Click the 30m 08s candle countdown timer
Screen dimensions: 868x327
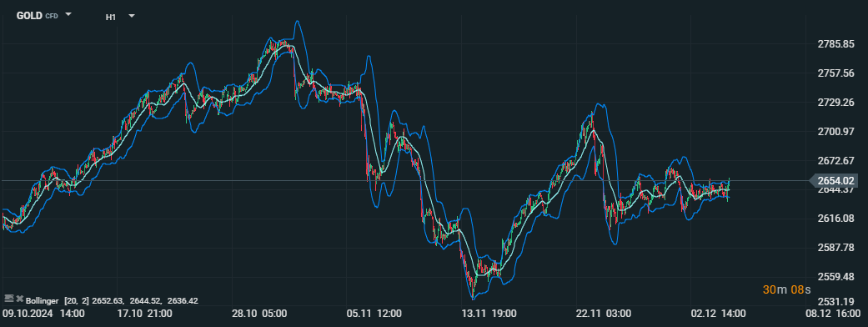click(x=786, y=289)
